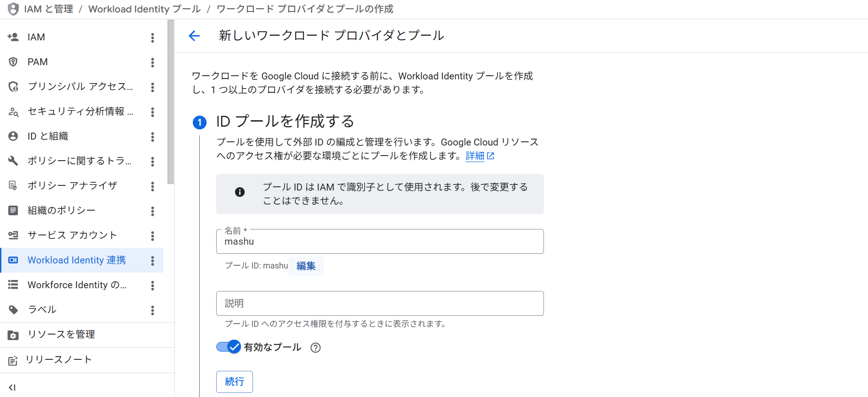This screenshot has width=868, height=397.
Task: Click the サービス アカウント sidebar icon
Action: pyautogui.click(x=13, y=235)
